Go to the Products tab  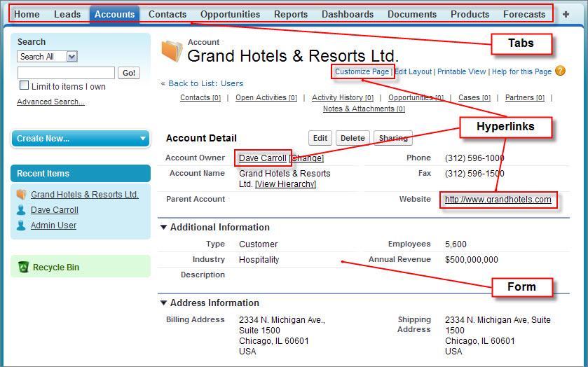470,14
